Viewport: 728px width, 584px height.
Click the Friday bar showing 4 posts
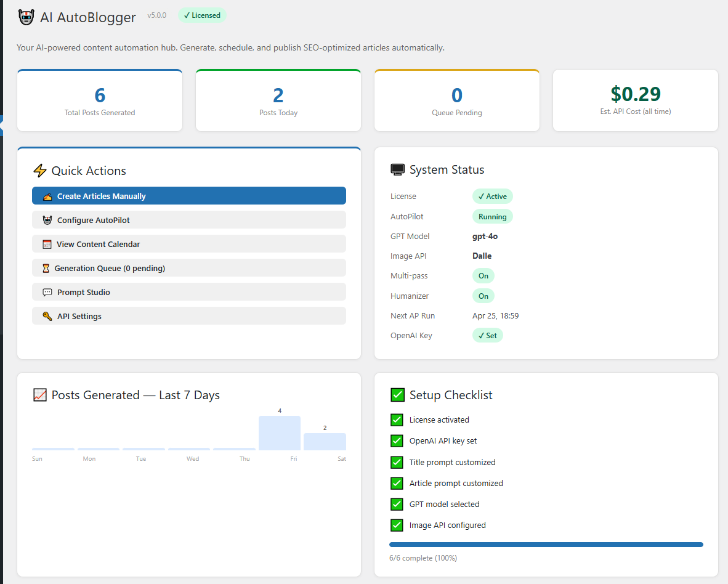tap(280, 433)
